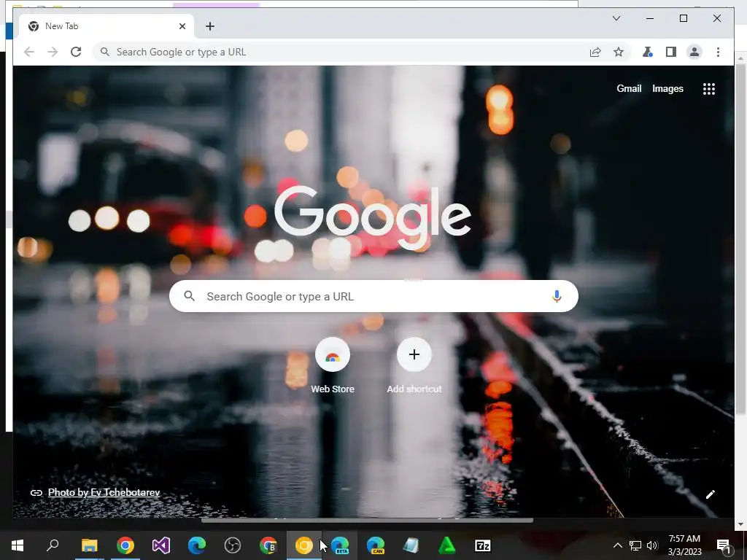Open Google Chrome from taskbar

[x=125, y=545]
